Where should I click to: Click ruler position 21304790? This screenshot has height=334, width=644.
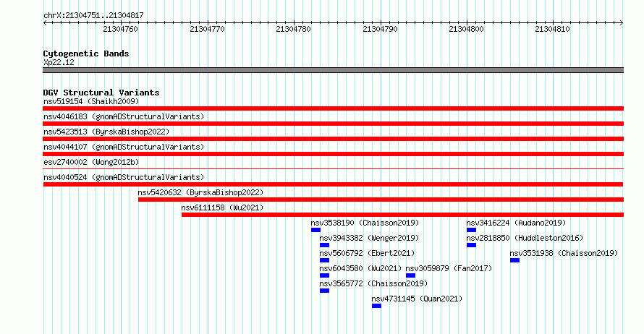(x=380, y=29)
